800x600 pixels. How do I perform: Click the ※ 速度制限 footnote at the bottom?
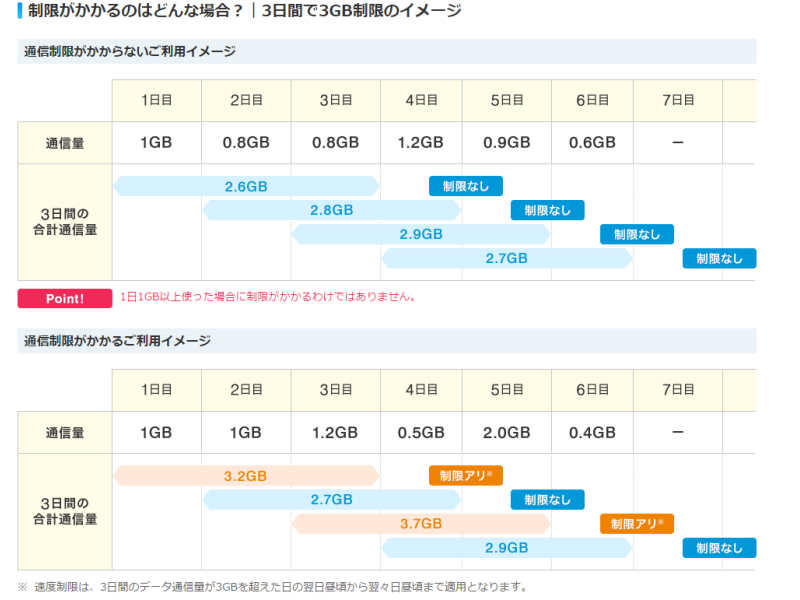(x=272, y=587)
